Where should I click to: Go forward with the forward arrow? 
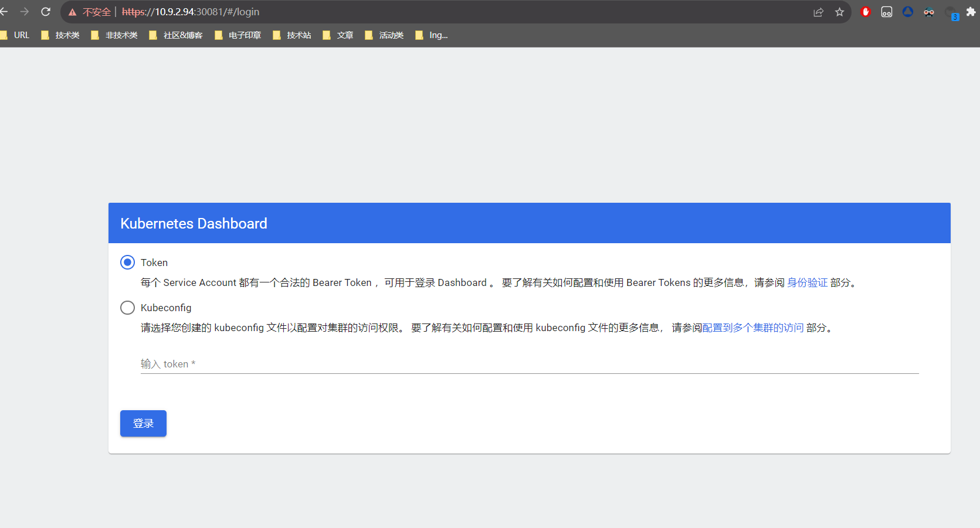tap(25, 12)
